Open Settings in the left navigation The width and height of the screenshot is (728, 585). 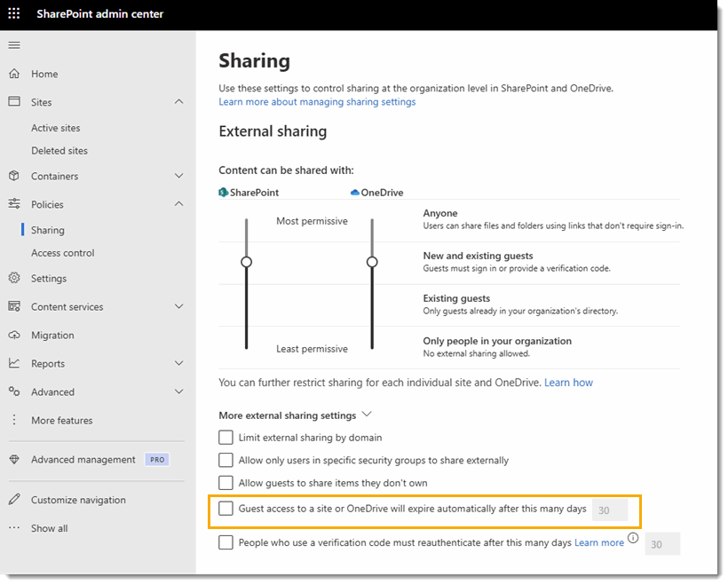click(x=49, y=278)
